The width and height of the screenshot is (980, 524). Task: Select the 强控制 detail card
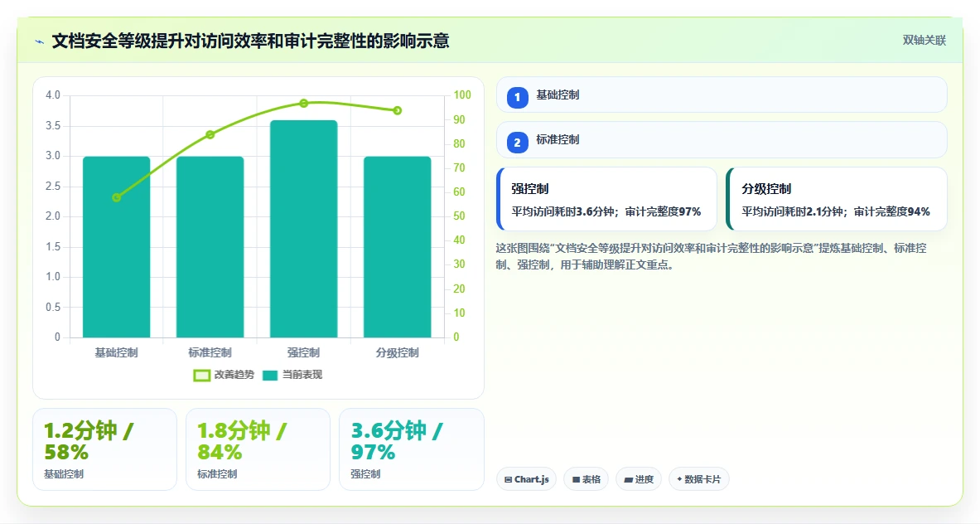(606, 199)
